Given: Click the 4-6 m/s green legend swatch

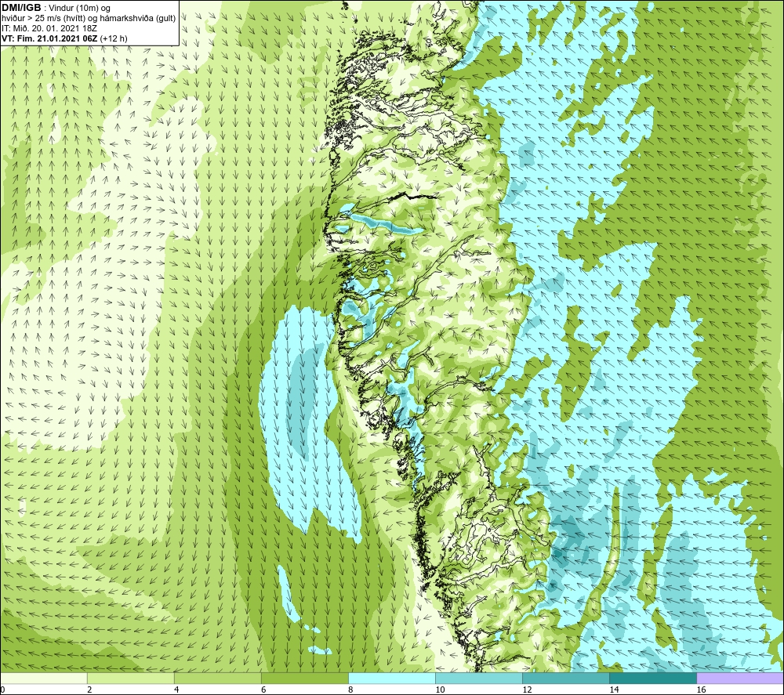Looking at the screenshot, I should [x=218, y=678].
